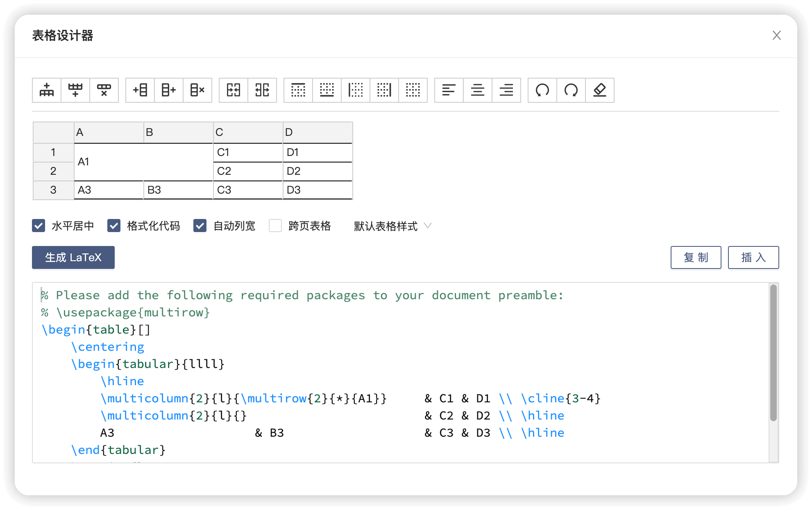Toggle the bottom border style
812x510 pixels.
point(327,90)
